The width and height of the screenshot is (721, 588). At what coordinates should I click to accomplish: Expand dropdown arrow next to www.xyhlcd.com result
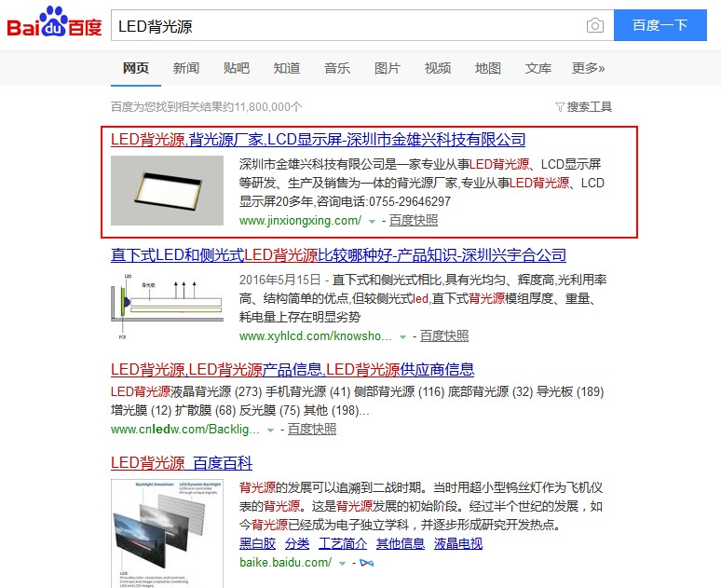pos(402,337)
